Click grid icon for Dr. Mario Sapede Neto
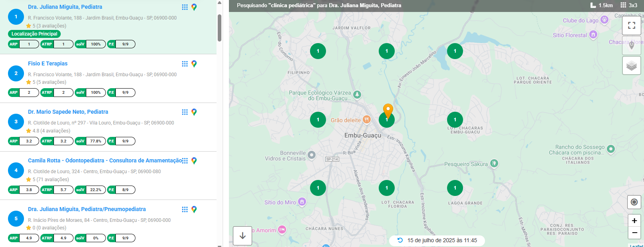 [x=185, y=112]
